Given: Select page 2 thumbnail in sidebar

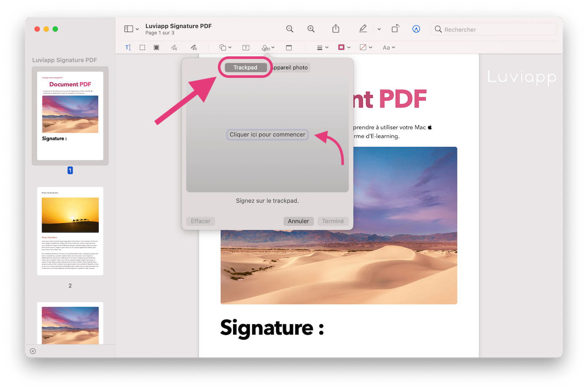Looking at the screenshot, I should coord(70,231).
